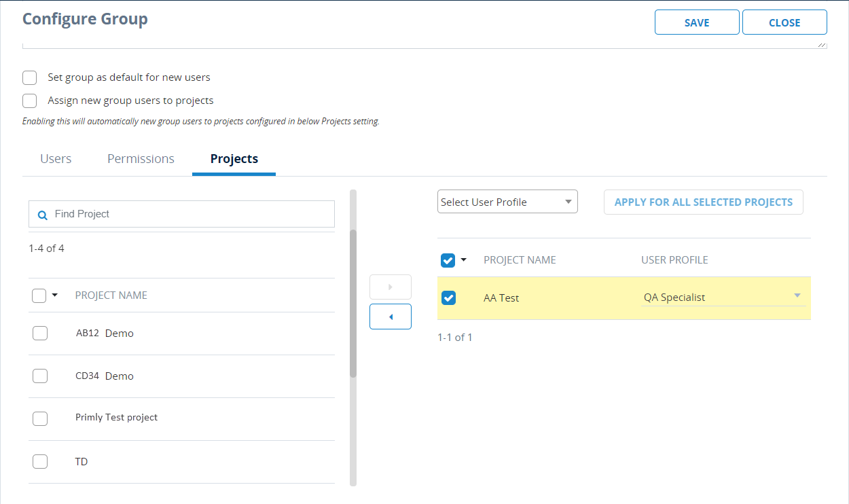The height and width of the screenshot is (504, 849).
Task: Enable Set group as default for new users
Action: pos(29,77)
